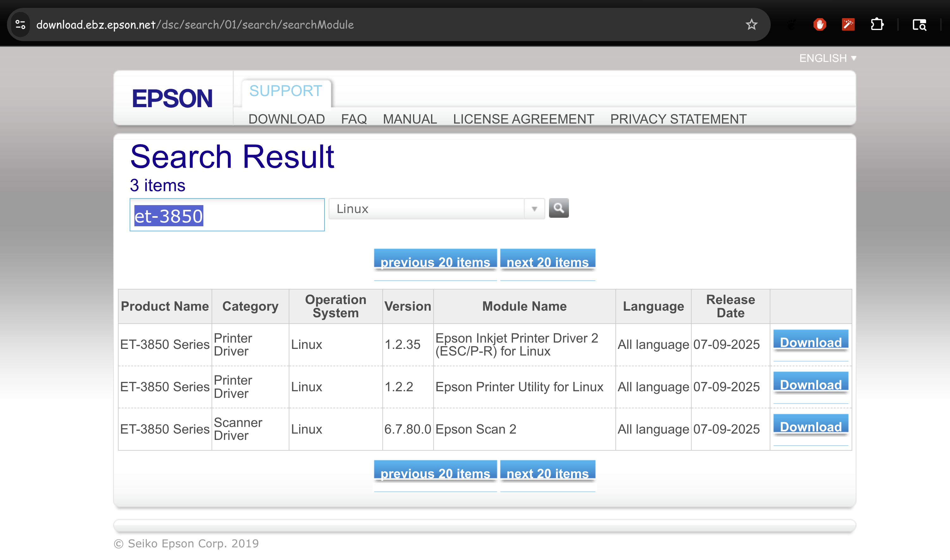Click top 'next 20 items' button
This screenshot has width=950, height=560.
(547, 261)
